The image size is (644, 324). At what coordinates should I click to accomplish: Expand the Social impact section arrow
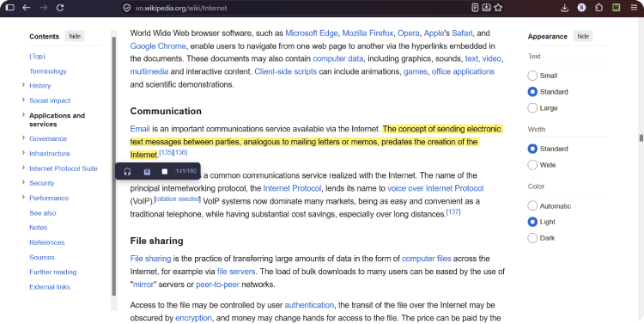(23, 100)
